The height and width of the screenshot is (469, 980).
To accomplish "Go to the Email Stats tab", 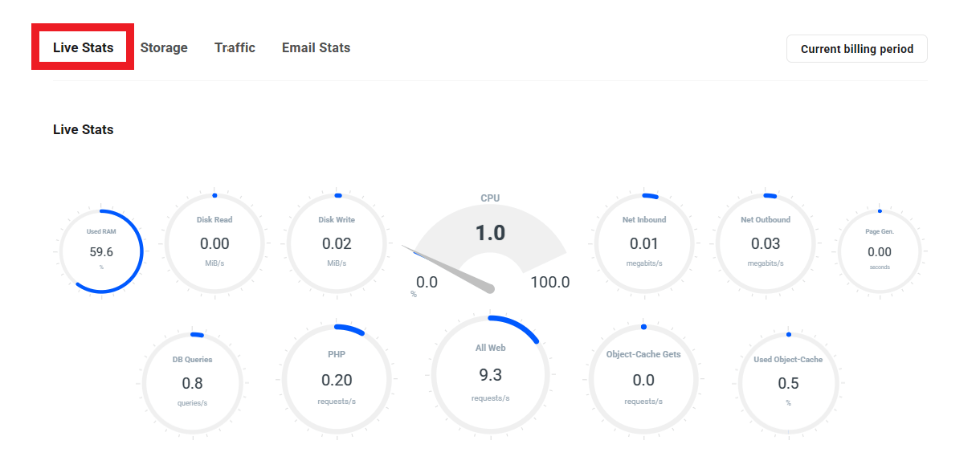I will point(316,47).
